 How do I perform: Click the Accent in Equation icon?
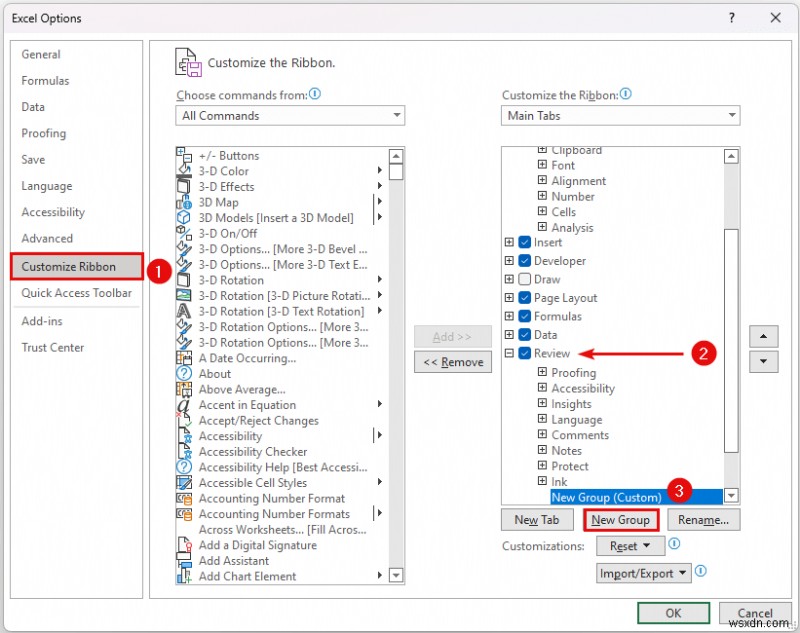pos(184,405)
